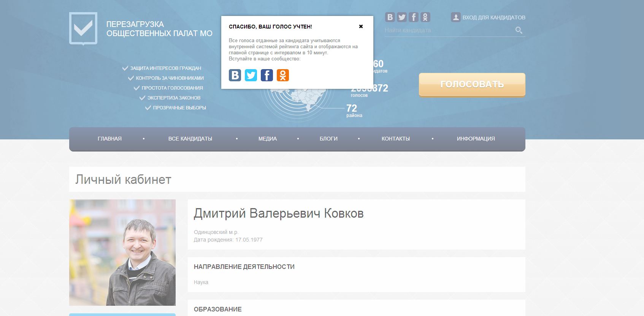Click the 'Дата рождения: 17.05.1977' text
Viewport: 644px width, 316px height.
coord(228,240)
